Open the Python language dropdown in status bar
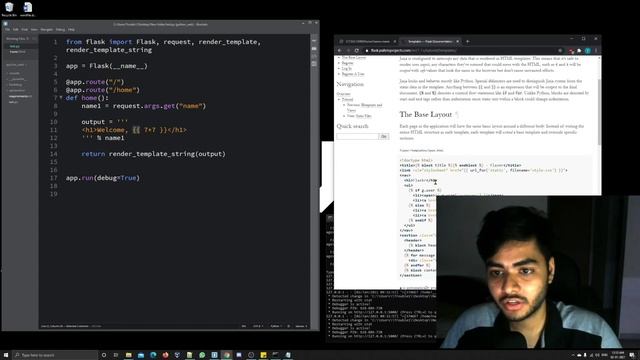This screenshot has width=640, height=360. (276, 326)
